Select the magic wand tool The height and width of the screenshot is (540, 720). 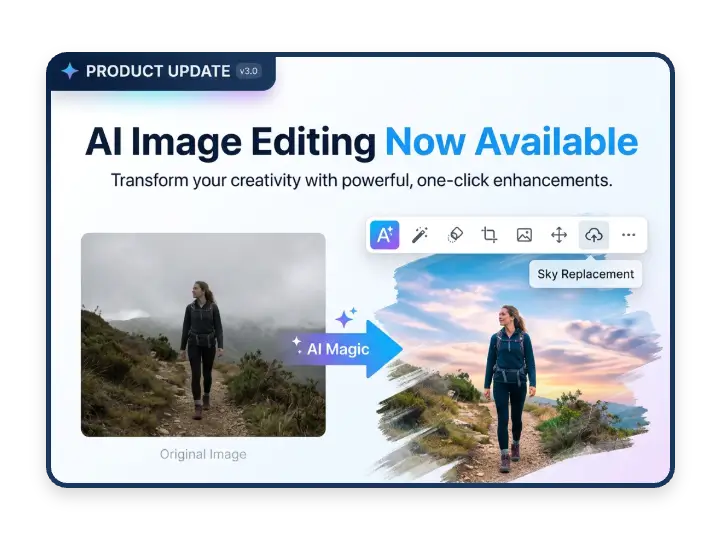point(420,235)
